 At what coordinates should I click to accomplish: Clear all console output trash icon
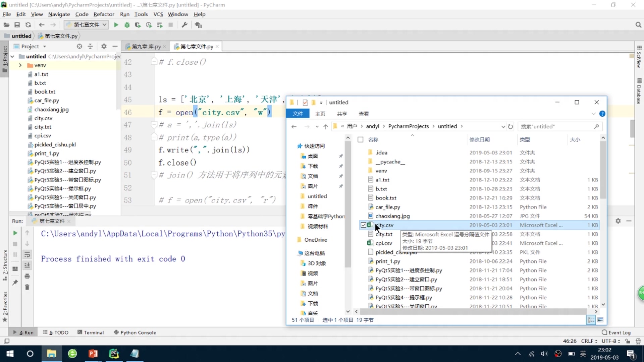pos(27,287)
